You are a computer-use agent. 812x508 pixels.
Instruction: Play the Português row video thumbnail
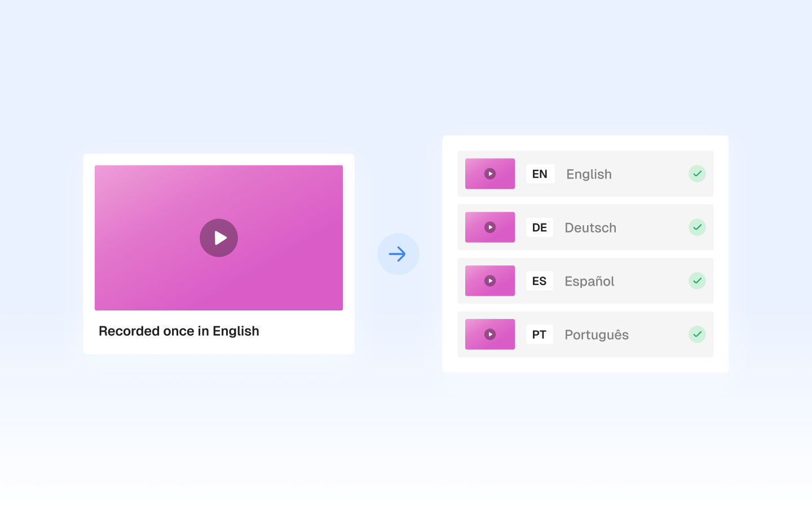click(490, 334)
